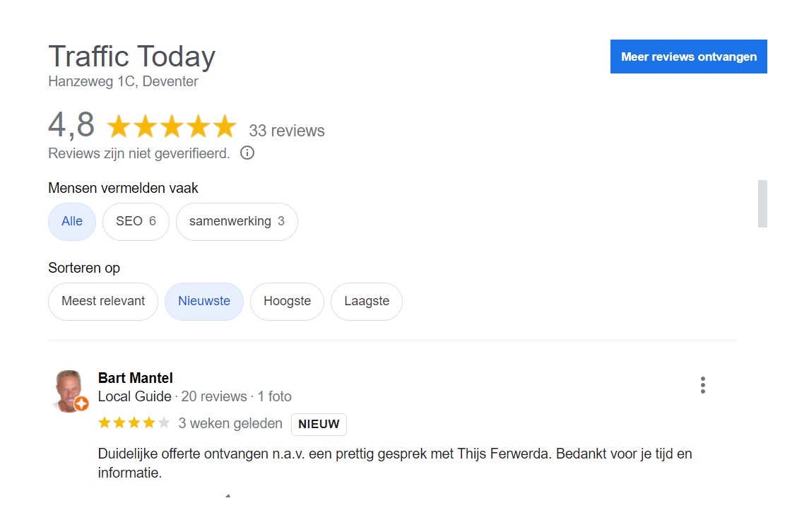Viewport: 809px width, 532px height.
Task: Click Bart Mantel's profile photo
Action: [71, 390]
